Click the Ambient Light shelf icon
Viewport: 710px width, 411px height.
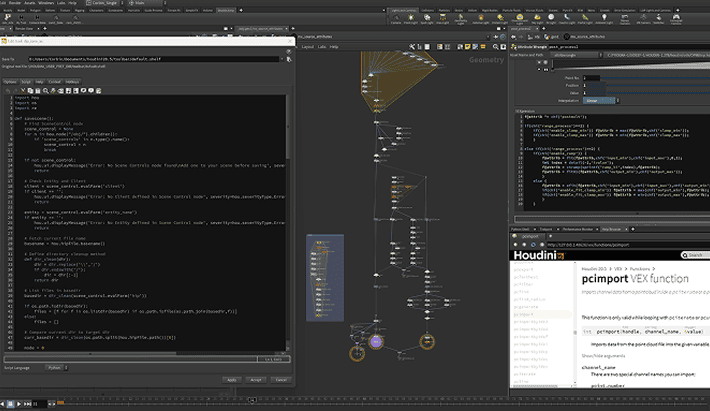[x=602, y=19]
